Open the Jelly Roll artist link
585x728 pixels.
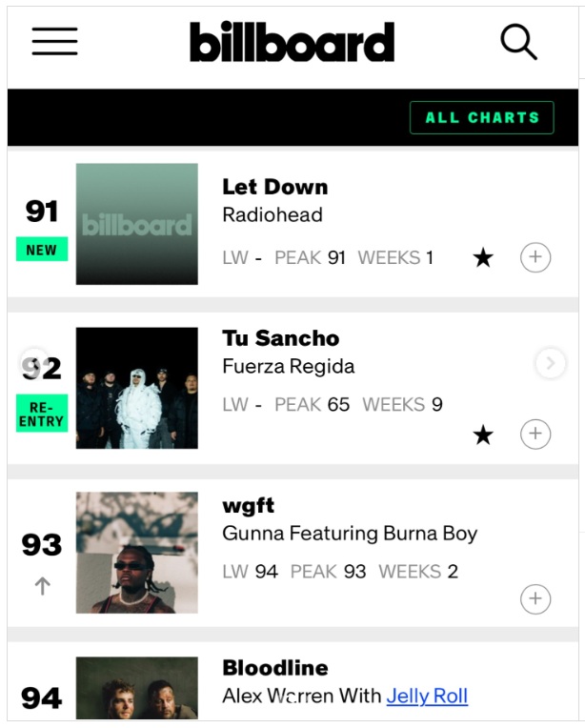pyautogui.click(x=427, y=697)
